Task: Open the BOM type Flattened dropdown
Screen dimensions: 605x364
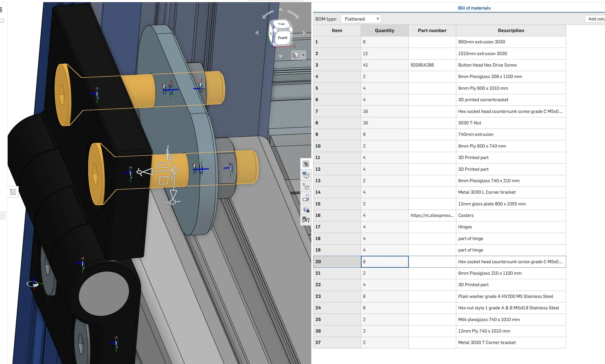Action: 361,19
